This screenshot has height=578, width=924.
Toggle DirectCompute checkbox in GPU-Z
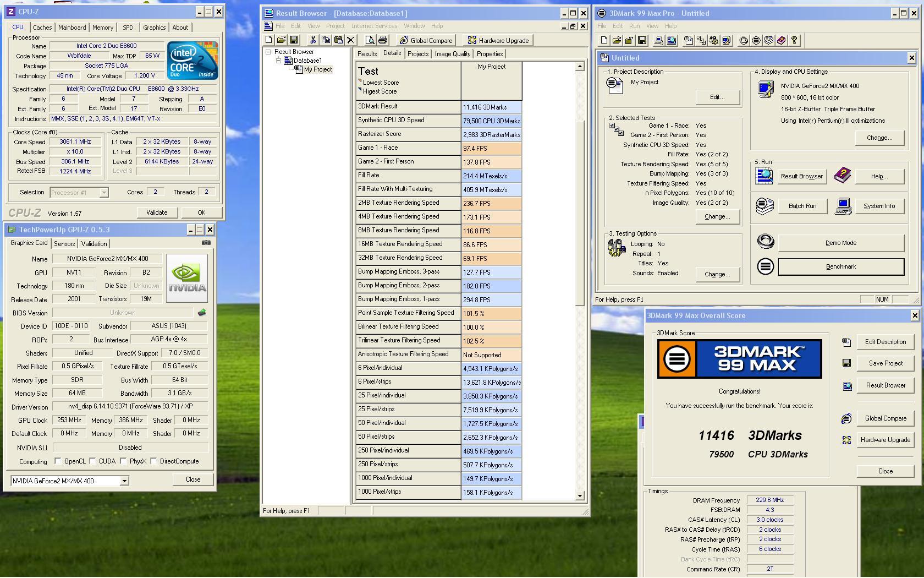click(154, 461)
